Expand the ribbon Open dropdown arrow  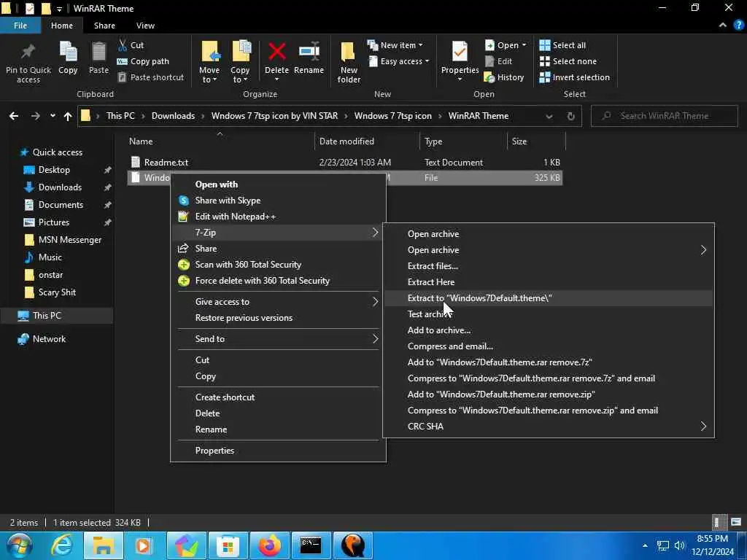(x=524, y=45)
